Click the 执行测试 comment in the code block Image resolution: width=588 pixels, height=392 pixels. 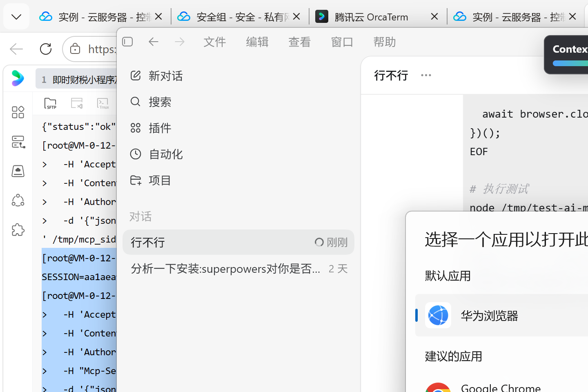click(499, 189)
